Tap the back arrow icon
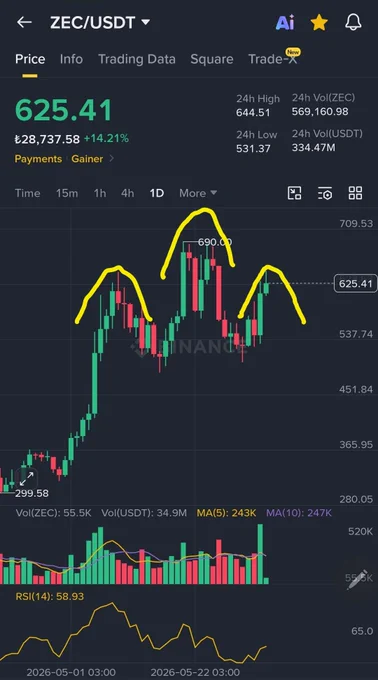Screen dimensions: 378x680 point(24,23)
